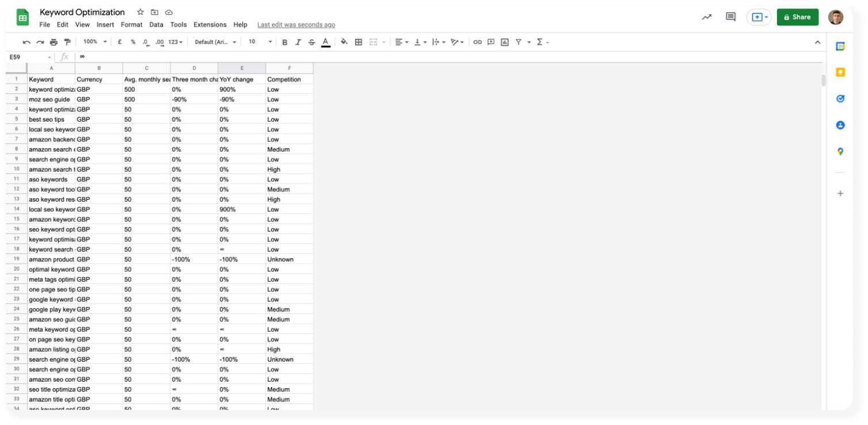Open the 123 number format dropdown
This screenshot has width=868, height=425.
pos(176,42)
